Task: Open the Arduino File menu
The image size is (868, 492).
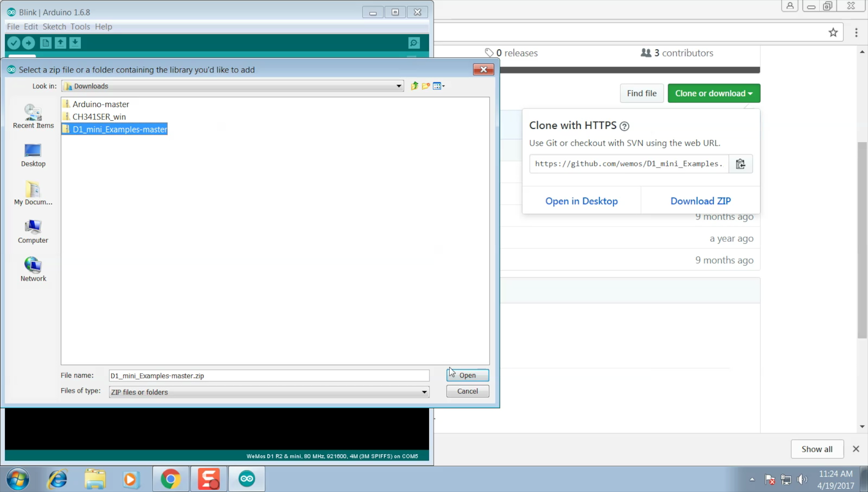Action: pos(13,27)
